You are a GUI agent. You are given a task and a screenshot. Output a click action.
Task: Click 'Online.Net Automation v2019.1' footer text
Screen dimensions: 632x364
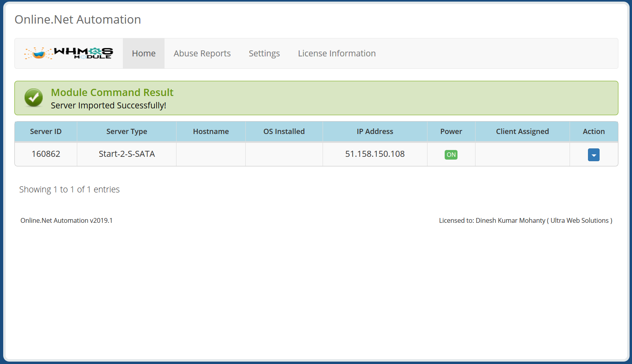point(66,220)
